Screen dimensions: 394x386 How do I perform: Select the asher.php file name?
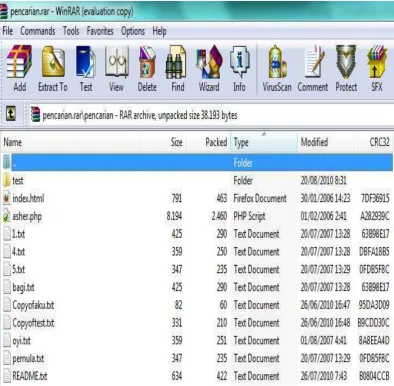pyautogui.click(x=27, y=217)
